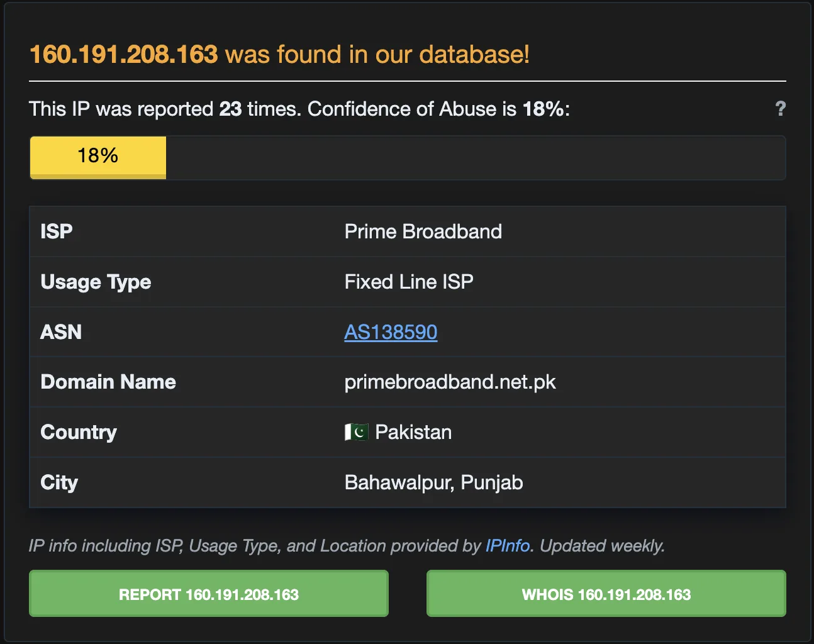Click the Domain Name row label
This screenshot has width=814, height=644.
click(108, 382)
